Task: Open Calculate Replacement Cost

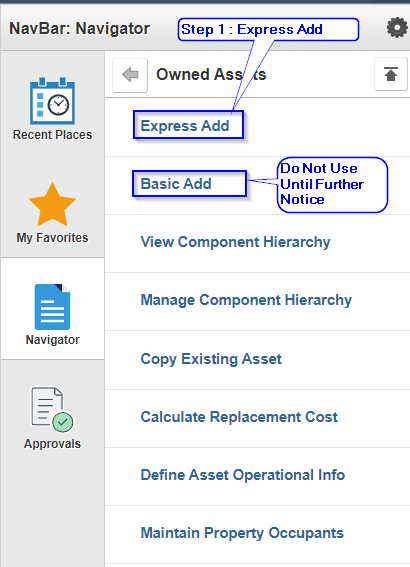Action: [239, 417]
